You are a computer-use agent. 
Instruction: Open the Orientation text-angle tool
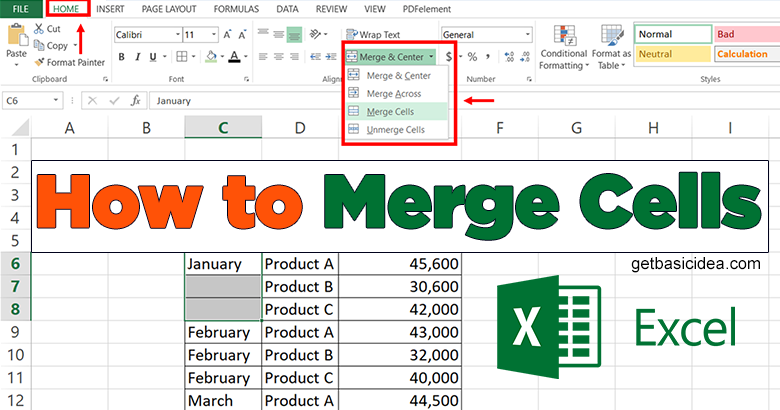point(315,34)
